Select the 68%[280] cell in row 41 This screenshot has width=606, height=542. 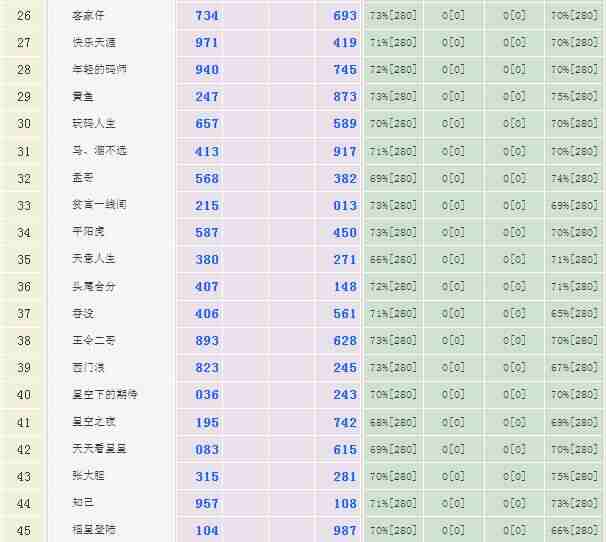pyautogui.click(x=392, y=422)
